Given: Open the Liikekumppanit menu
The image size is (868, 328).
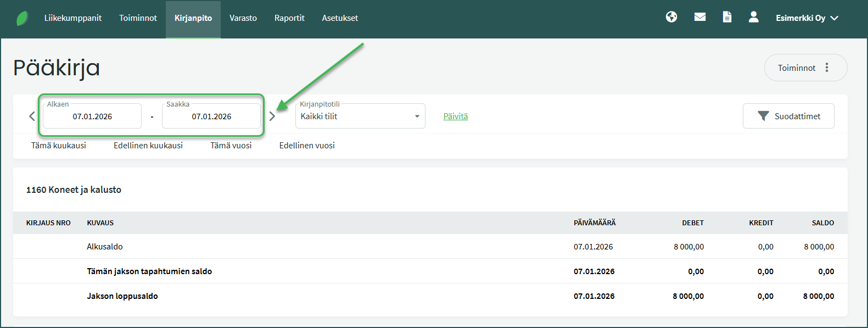Looking at the screenshot, I should point(73,18).
